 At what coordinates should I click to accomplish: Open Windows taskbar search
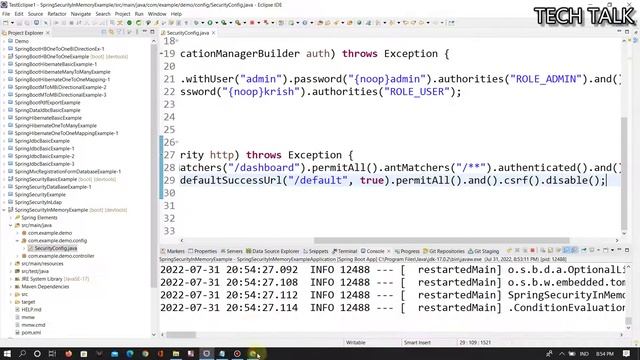[22, 353]
